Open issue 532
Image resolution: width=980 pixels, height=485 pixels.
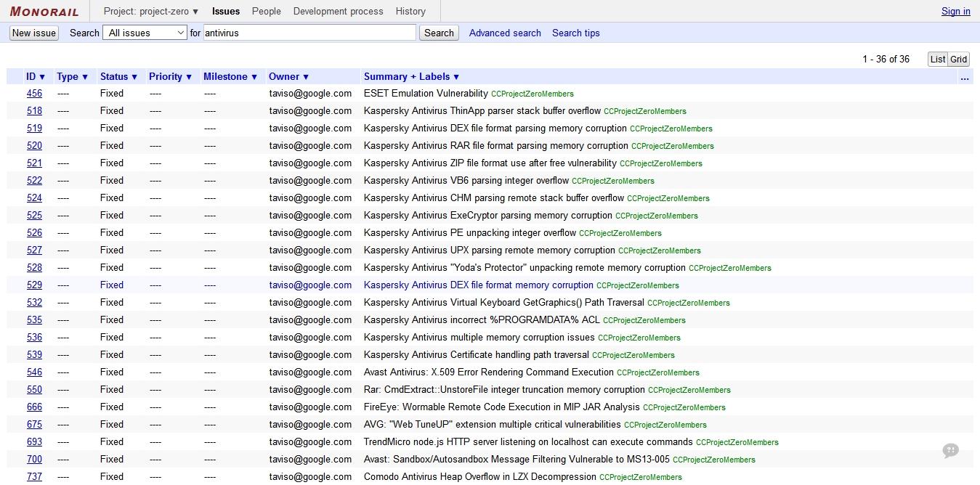pyautogui.click(x=34, y=303)
